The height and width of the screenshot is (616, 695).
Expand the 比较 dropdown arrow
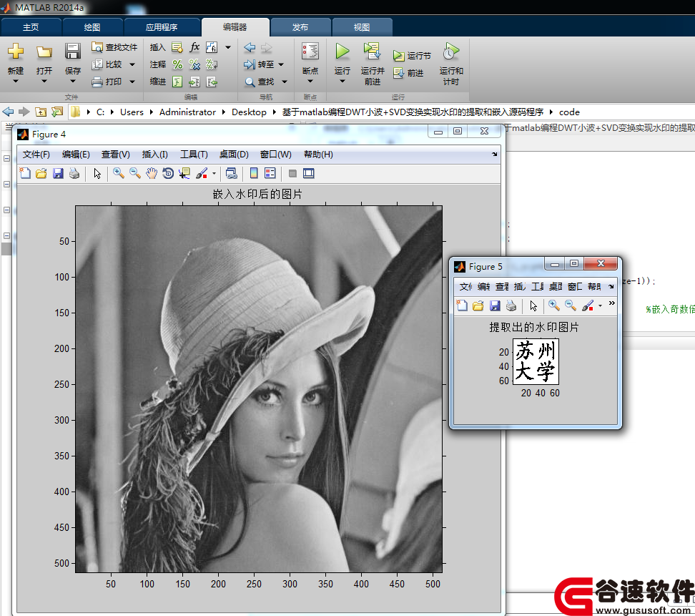132,65
